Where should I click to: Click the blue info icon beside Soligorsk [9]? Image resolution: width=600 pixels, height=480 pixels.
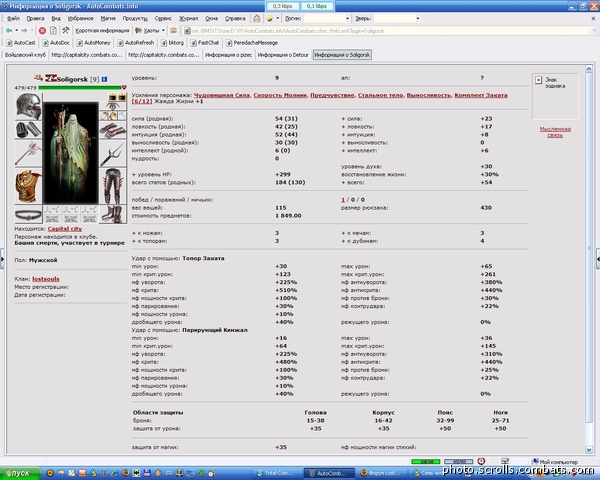tap(104, 79)
